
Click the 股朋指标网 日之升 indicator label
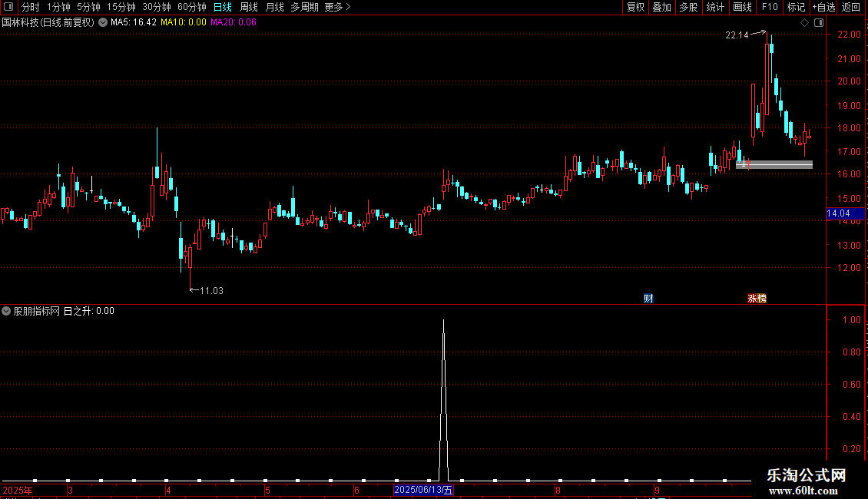tap(64, 311)
